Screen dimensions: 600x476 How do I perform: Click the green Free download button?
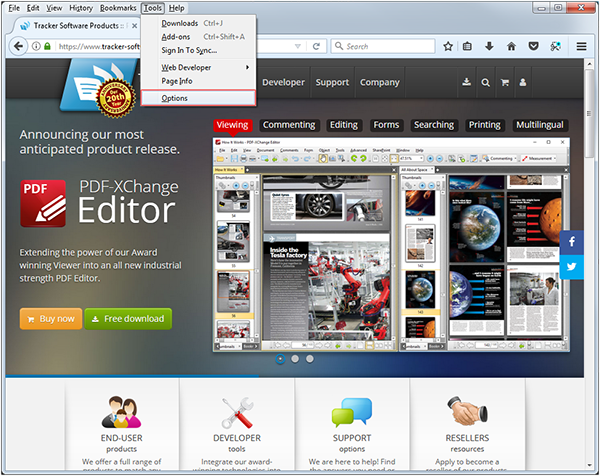[128, 319]
